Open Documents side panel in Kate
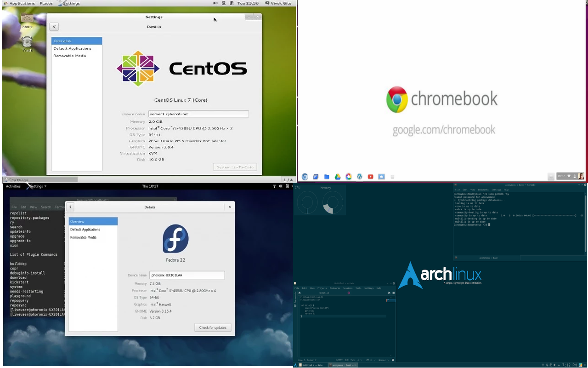This screenshot has height=368, width=588. tap(295, 299)
